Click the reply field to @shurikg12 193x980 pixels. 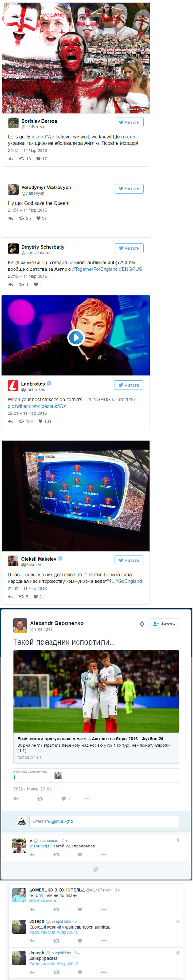click(104, 821)
